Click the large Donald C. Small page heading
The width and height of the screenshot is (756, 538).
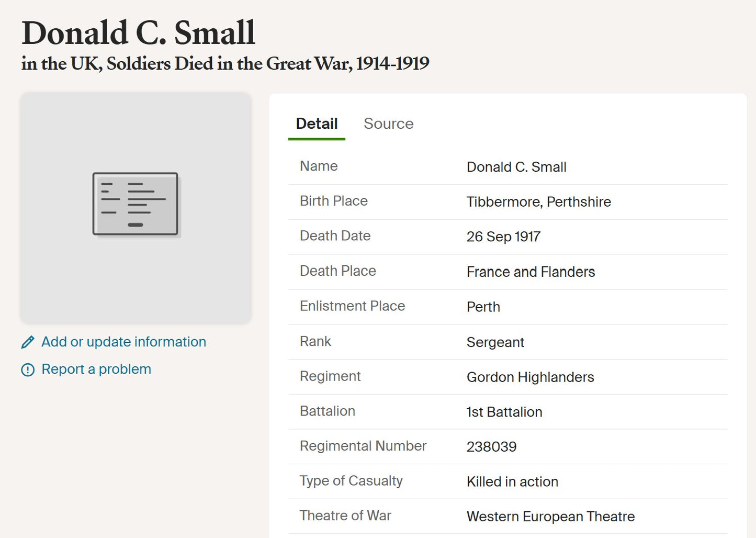tap(138, 32)
